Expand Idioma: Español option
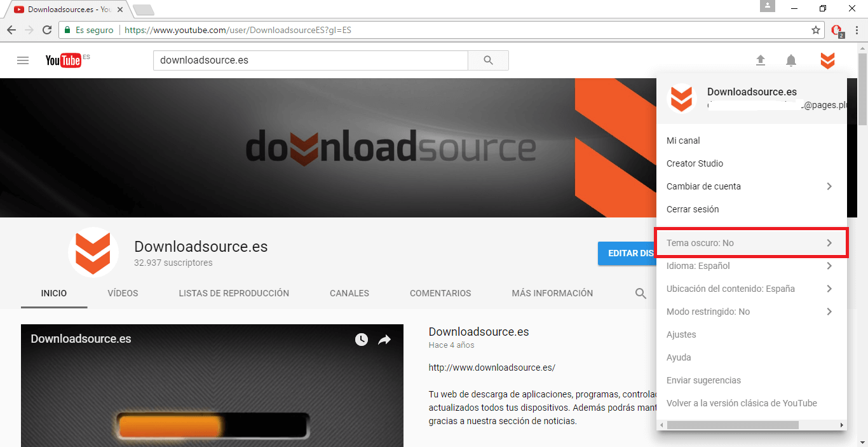The image size is (868, 447). point(751,266)
